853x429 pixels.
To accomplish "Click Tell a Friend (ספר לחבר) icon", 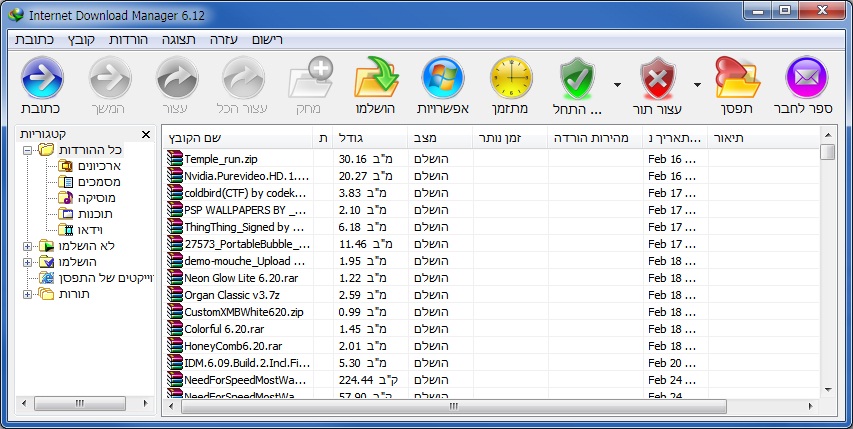I will pyautogui.click(x=806, y=79).
